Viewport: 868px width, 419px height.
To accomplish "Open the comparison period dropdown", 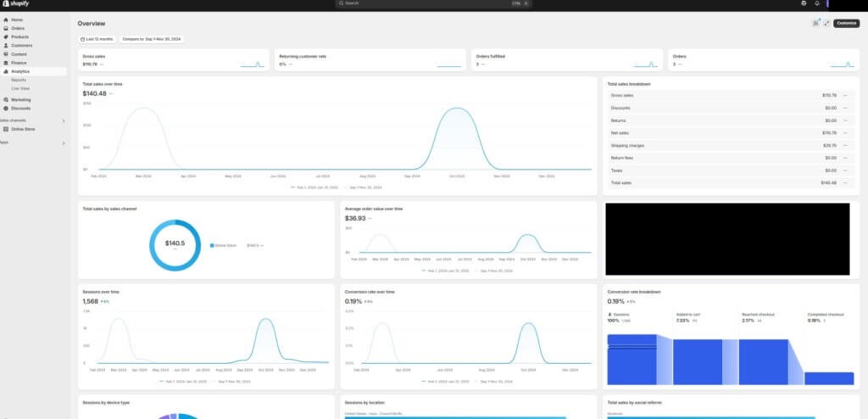I will click(x=152, y=39).
